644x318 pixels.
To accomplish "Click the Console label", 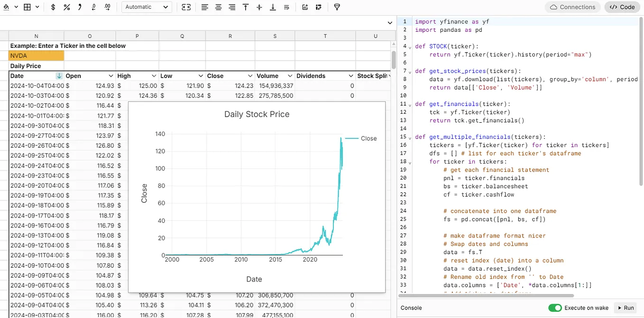I will coord(411,308).
